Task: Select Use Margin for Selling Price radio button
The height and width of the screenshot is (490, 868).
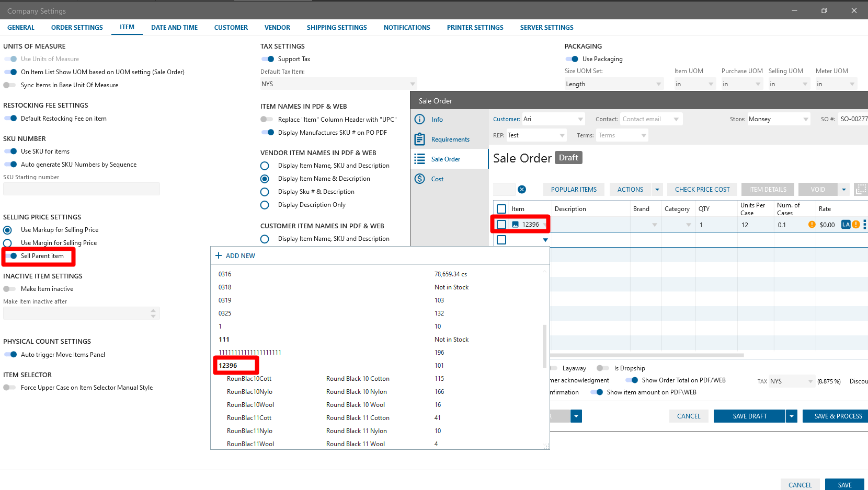Action: [x=8, y=243]
